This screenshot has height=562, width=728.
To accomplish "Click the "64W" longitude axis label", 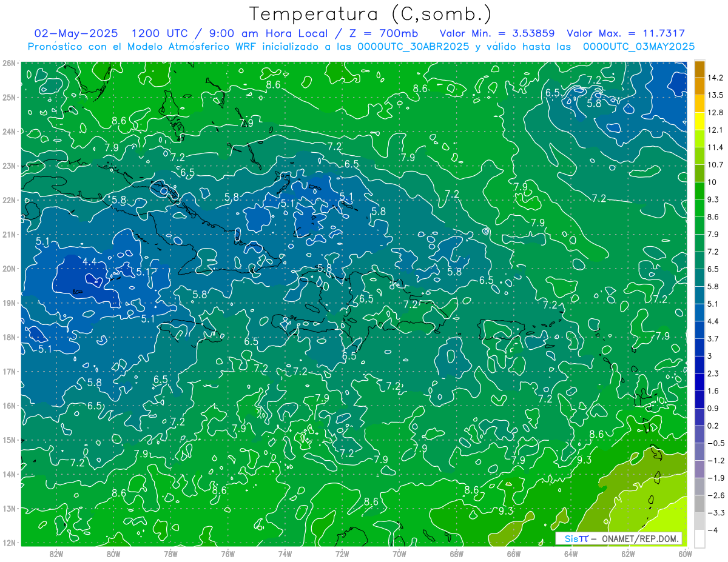I will (x=570, y=554).
